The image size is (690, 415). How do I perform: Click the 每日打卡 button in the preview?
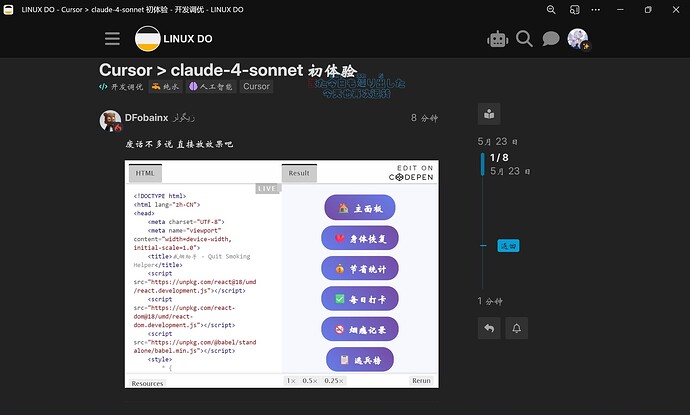pos(360,299)
